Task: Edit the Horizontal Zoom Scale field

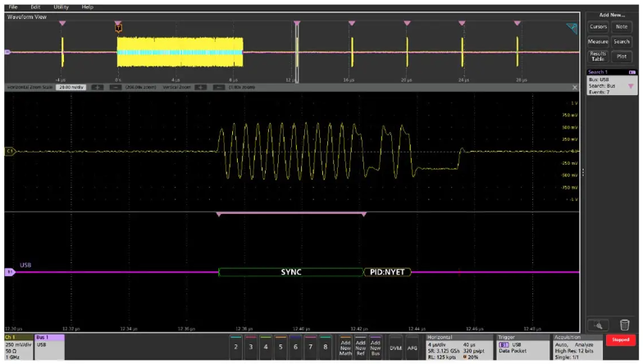Action: (71, 87)
